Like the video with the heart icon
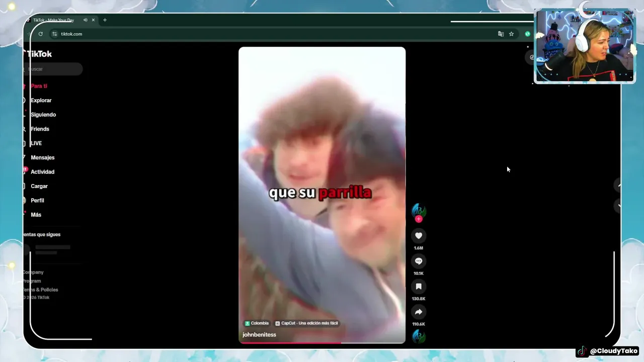The height and width of the screenshot is (362, 644). (419, 236)
